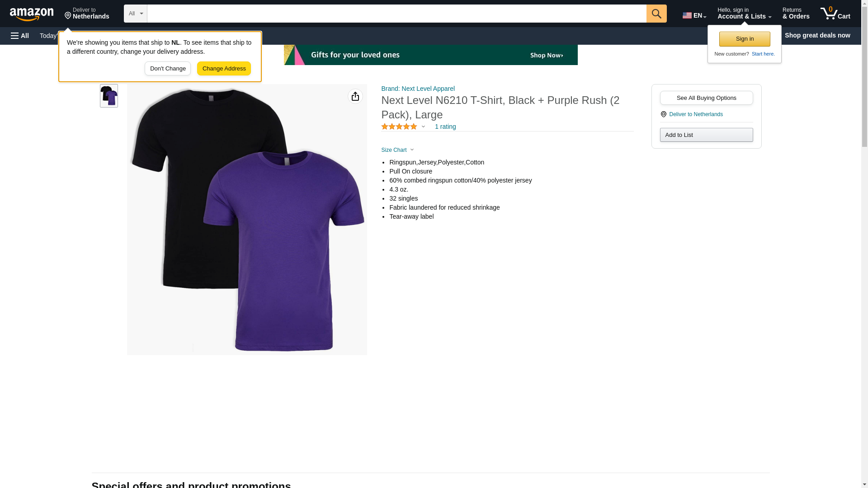The image size is (868, 488).
Task: Click the Change Address button
Action: [x=224, y=69]
